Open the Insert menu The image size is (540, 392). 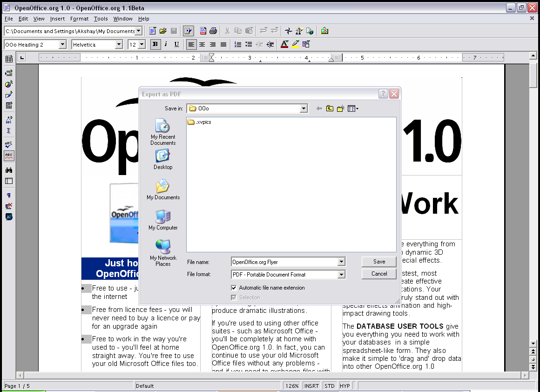(x=57, y=19)
